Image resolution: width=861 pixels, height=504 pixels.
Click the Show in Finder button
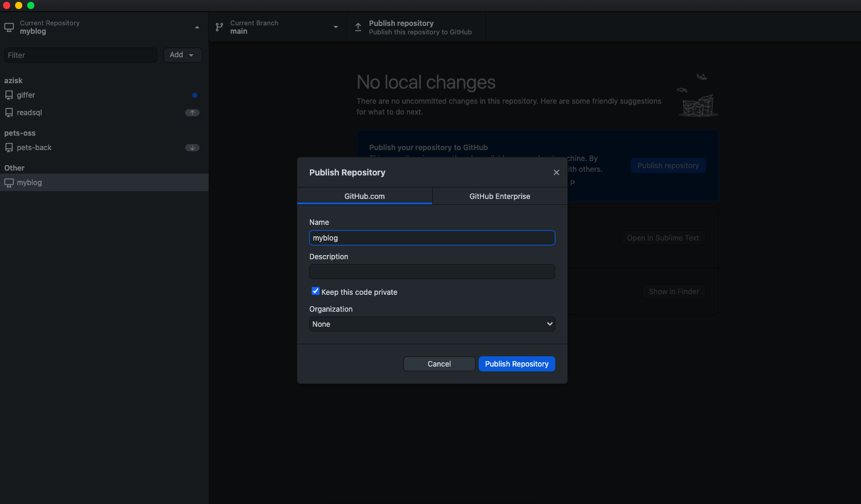[674, 292]
